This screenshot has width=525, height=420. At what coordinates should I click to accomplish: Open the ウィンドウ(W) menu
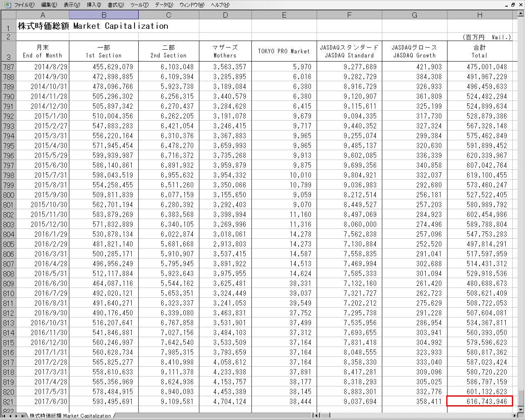tap(192, 5)
